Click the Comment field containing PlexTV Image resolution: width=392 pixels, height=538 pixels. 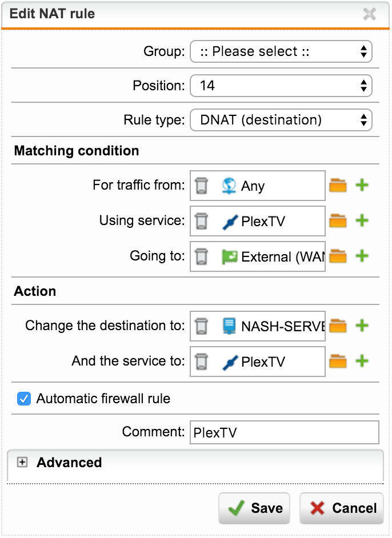point(285,432)
